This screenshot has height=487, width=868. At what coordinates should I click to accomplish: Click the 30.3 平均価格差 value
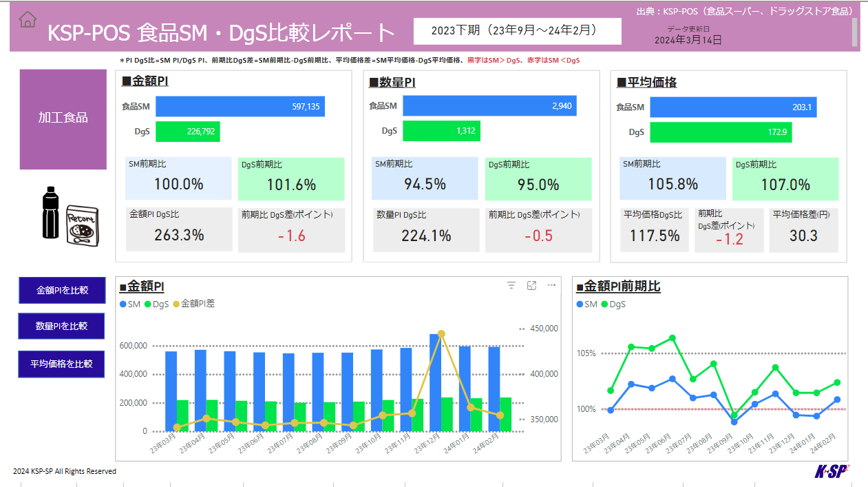point(803,236)
